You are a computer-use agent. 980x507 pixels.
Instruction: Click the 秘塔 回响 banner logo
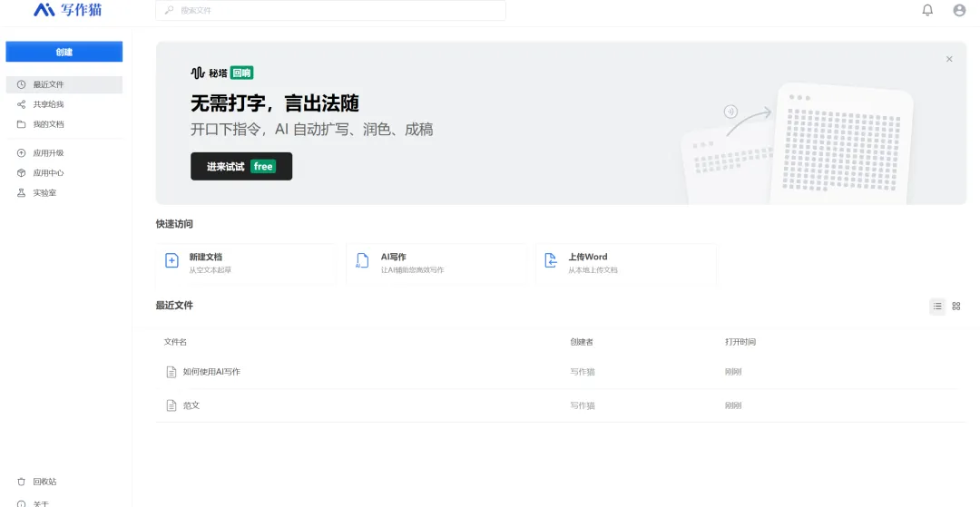[x=222, y=73]
